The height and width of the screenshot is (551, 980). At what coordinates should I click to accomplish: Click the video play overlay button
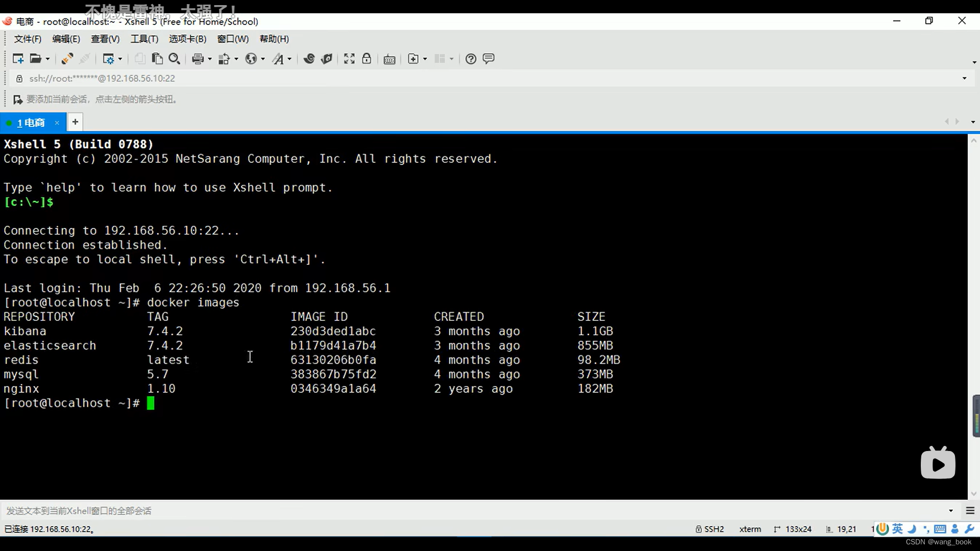(938, 463)
